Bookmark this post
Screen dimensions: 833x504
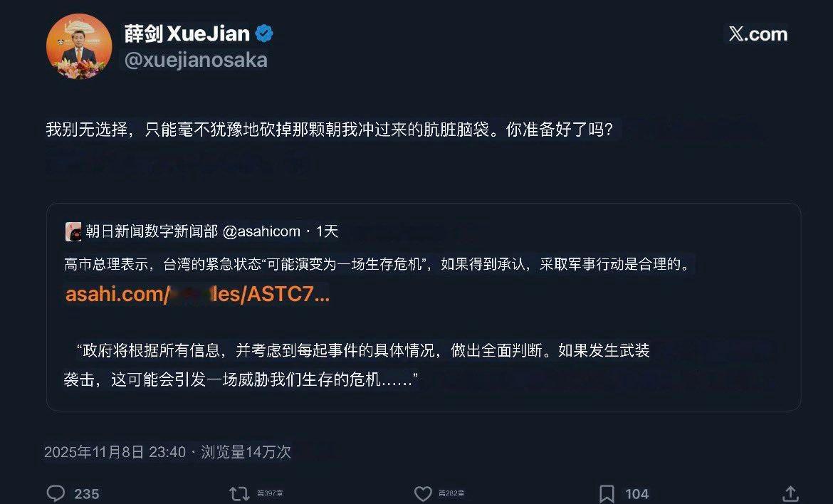tap(607, 494)
